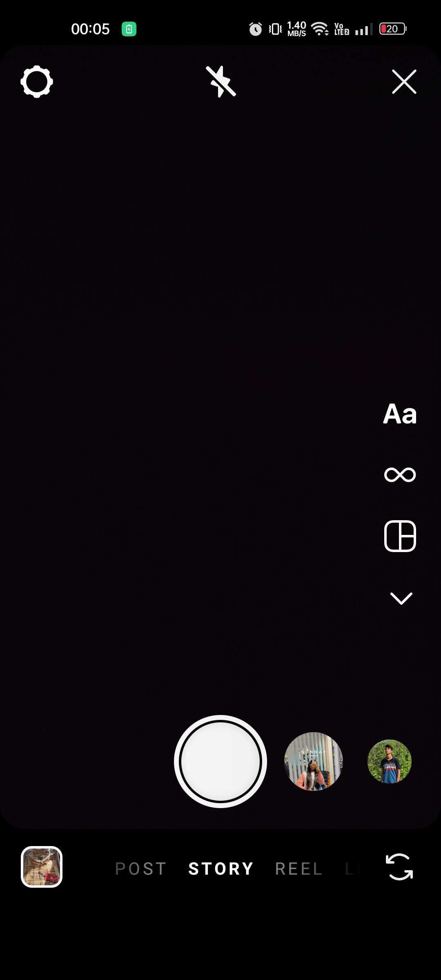The height and width of the screenshot is (980, 441).
Task: Tap the alarm clock status icon
Action: (x=256, y=29)
